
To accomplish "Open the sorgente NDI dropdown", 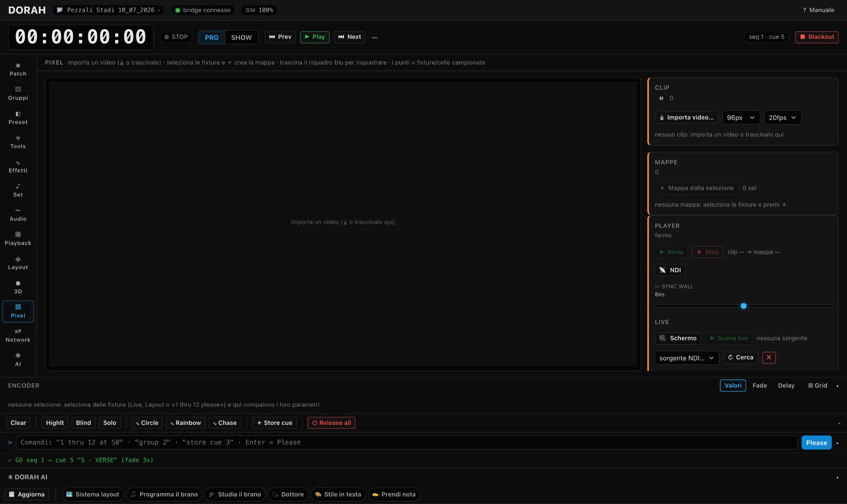I will pos(687,358).
